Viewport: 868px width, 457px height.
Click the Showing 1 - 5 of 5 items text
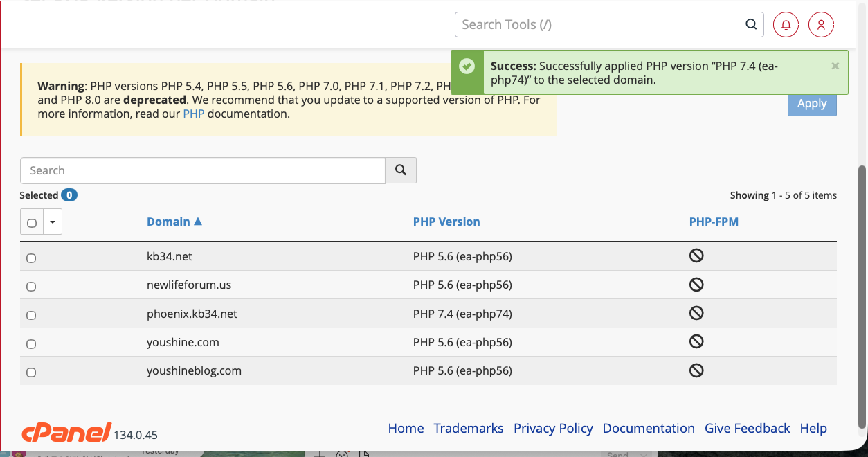coord(784,195)
